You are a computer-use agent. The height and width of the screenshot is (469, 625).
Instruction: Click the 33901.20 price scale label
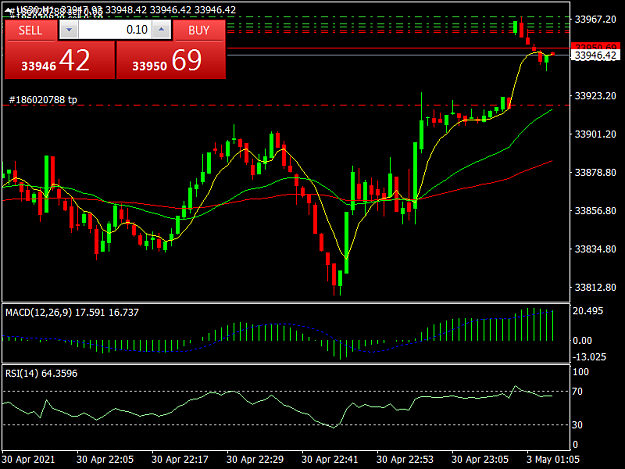[596, 134]
